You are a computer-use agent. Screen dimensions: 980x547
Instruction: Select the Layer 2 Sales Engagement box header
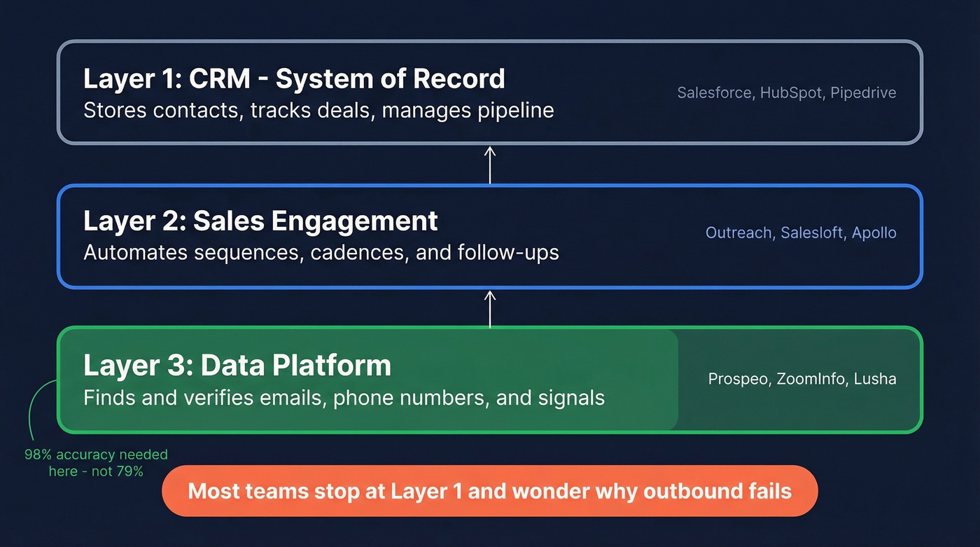coord(260,221)
